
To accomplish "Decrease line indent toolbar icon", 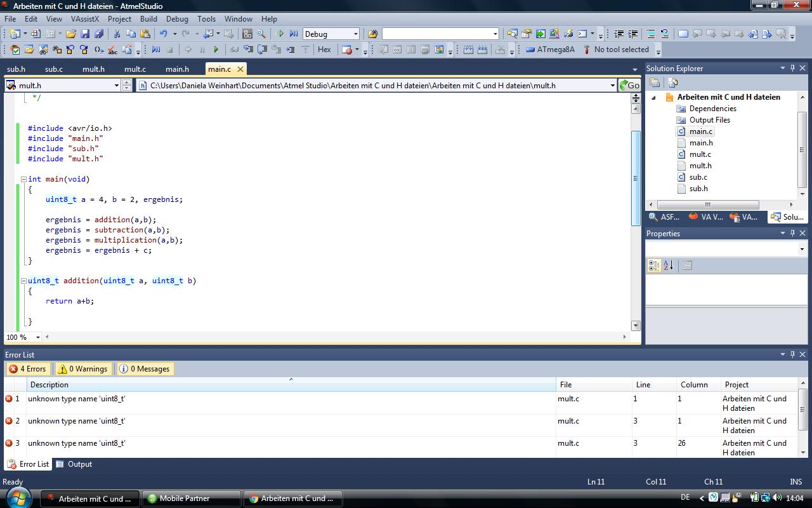I will [x=619, y=34].
